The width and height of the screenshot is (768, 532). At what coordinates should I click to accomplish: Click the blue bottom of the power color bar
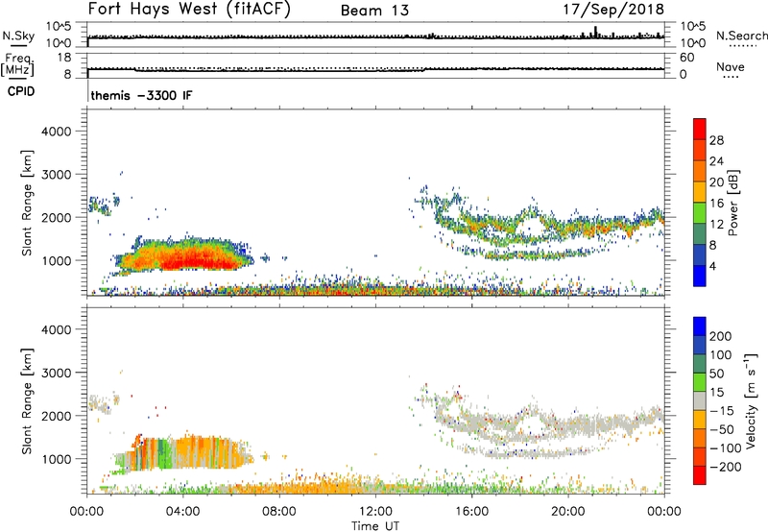[x=700, y=276]
